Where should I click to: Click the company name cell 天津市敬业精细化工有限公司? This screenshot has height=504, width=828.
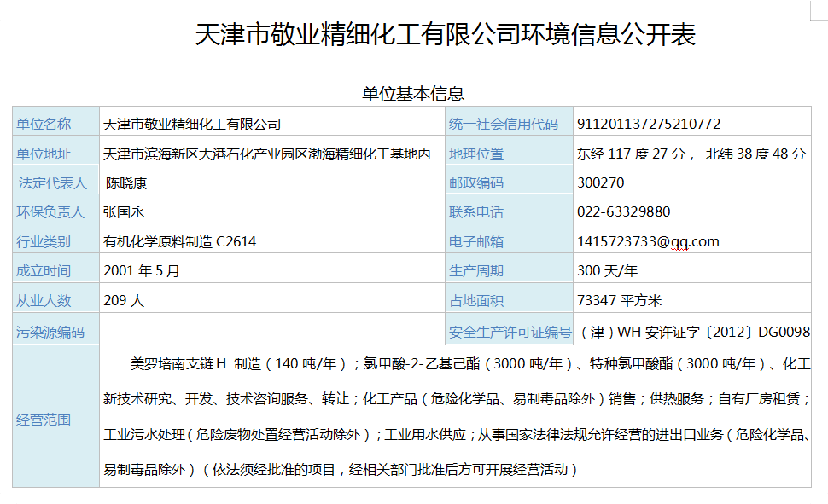click(x=272, y=121)
